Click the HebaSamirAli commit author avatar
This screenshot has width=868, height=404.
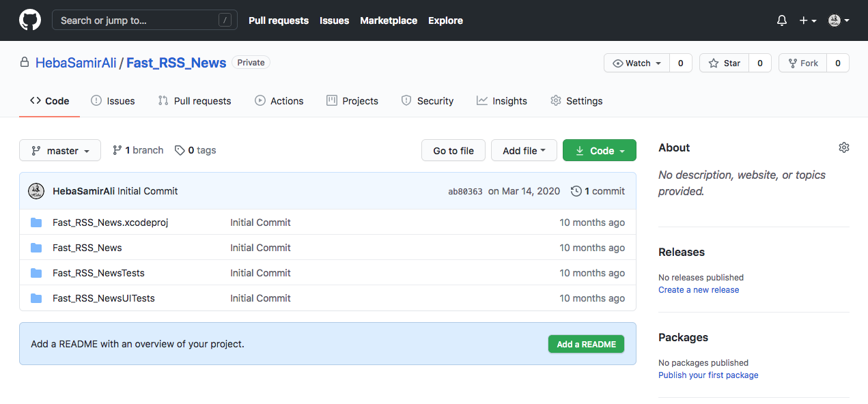click(36, 191)
